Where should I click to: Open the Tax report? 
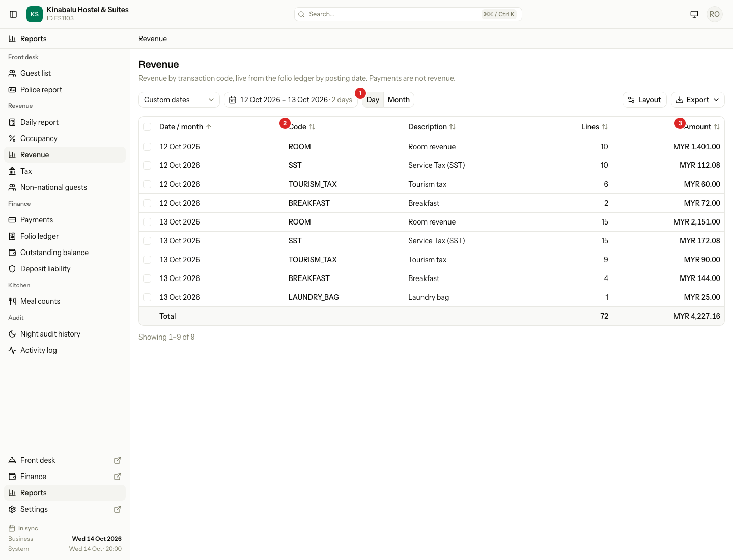click(65, 171)
